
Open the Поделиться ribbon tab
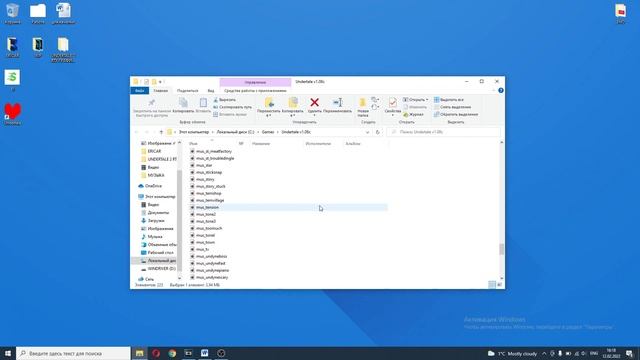(x=187, y=91)
